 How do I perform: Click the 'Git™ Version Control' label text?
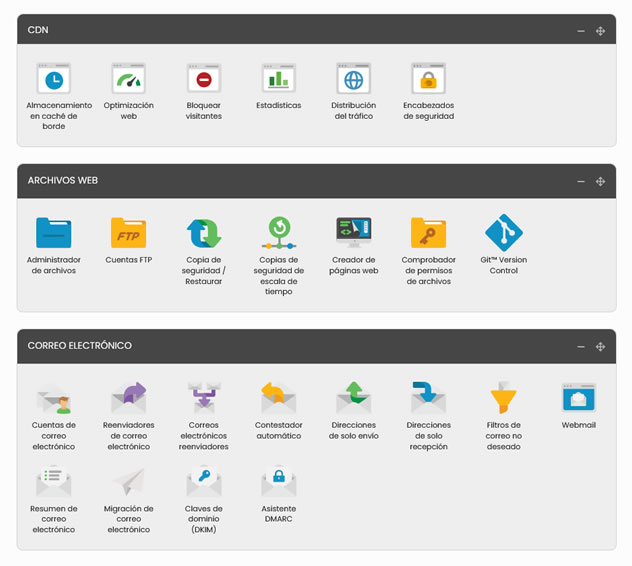pos(503,265)
